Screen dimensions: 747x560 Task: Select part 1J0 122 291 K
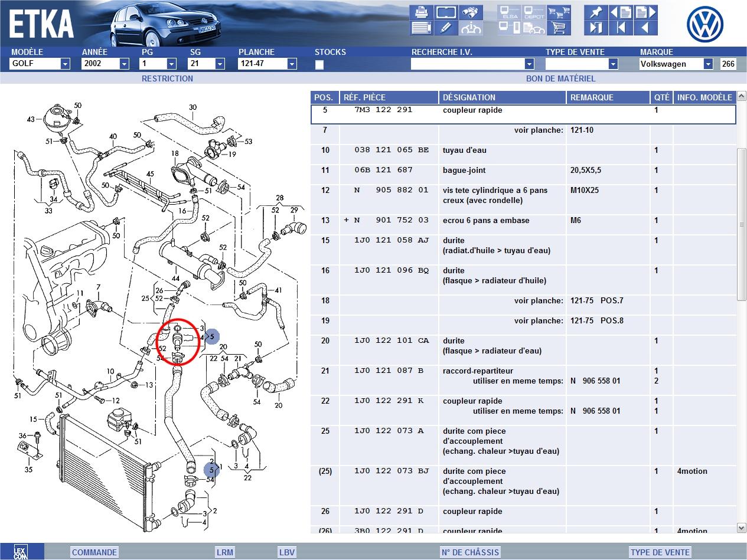point(389,401)
